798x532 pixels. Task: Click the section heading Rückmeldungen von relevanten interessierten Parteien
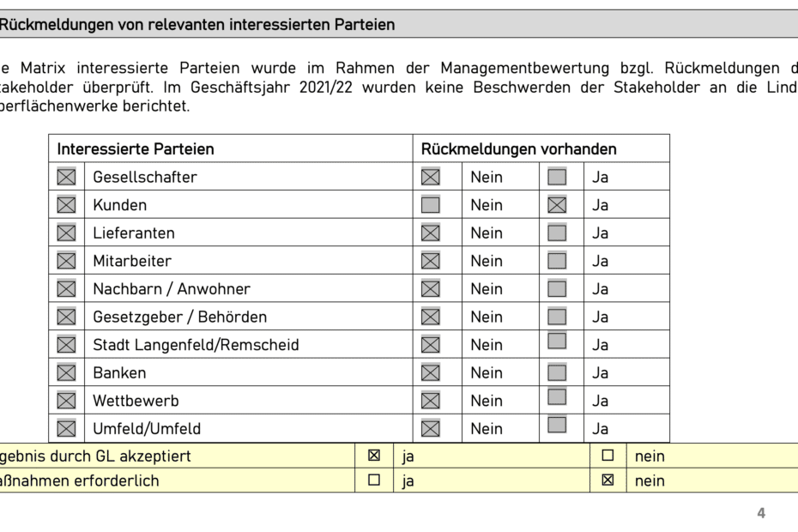(196, 25)
